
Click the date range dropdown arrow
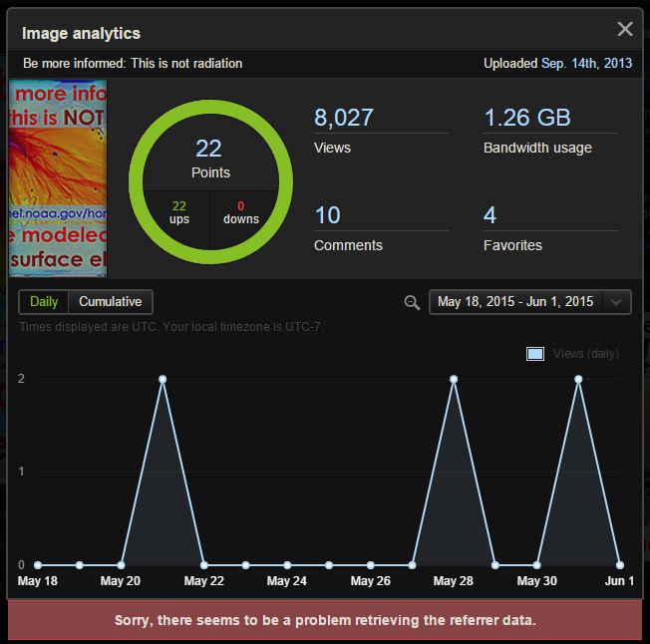pos(617,303)
